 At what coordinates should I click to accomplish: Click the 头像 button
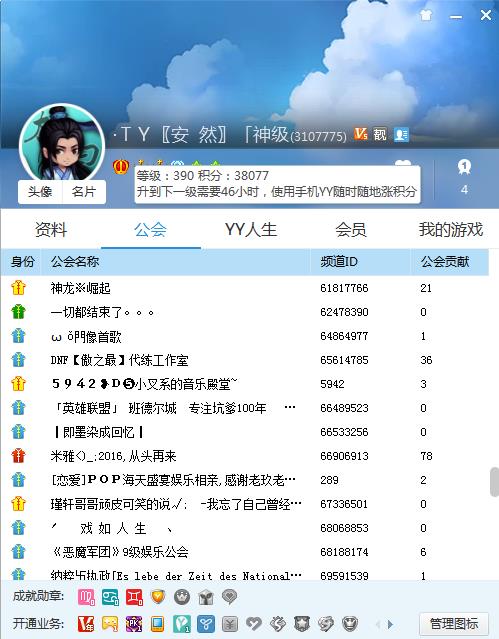[x=40, y=192]
